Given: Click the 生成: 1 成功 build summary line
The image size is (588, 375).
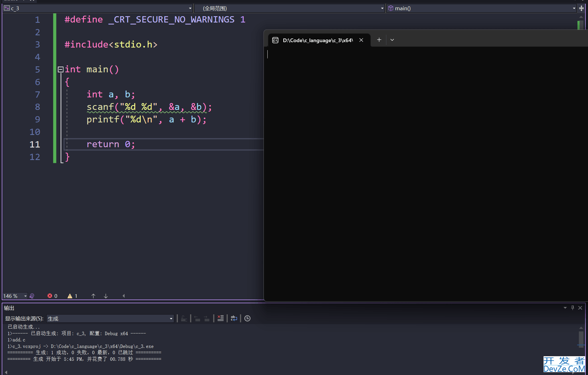Looking at the screenshot, I should (84, 353).
